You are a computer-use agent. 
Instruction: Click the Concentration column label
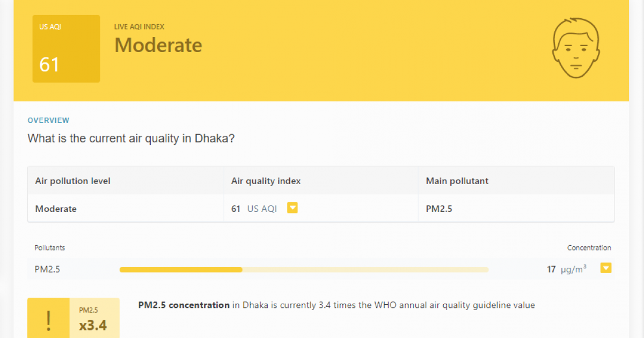click(x=589, y=247)
